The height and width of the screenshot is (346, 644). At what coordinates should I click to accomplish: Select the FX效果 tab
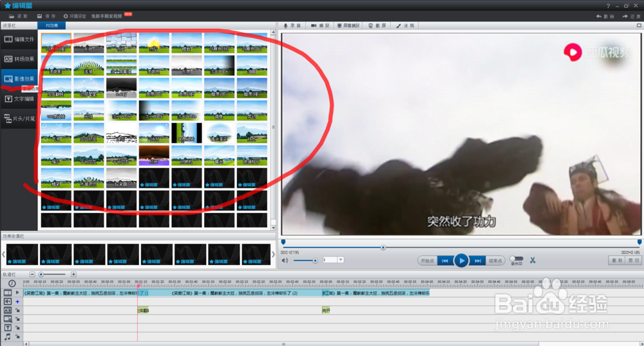pos(52,26)
